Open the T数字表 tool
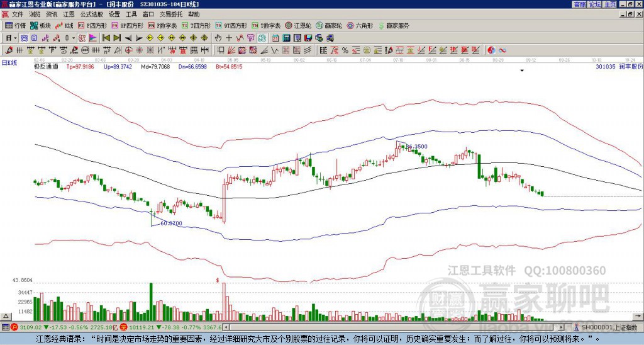Image resolution: width=644 pixels, height=345 pixels. point(266,25)
